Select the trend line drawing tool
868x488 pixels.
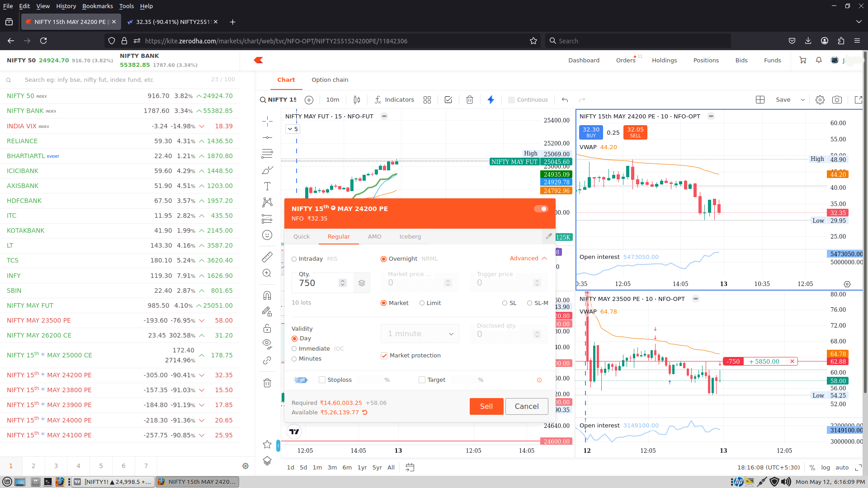[x=267, y=137]
